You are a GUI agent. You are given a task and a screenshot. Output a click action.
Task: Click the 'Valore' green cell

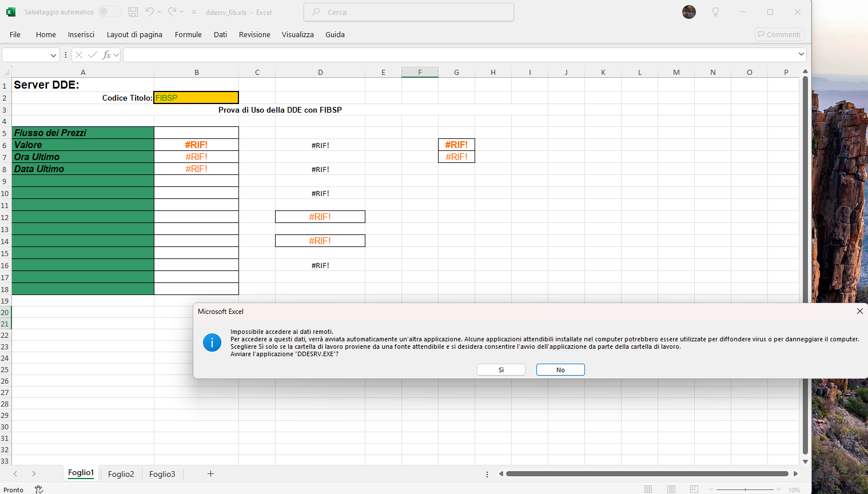(83, 145)
